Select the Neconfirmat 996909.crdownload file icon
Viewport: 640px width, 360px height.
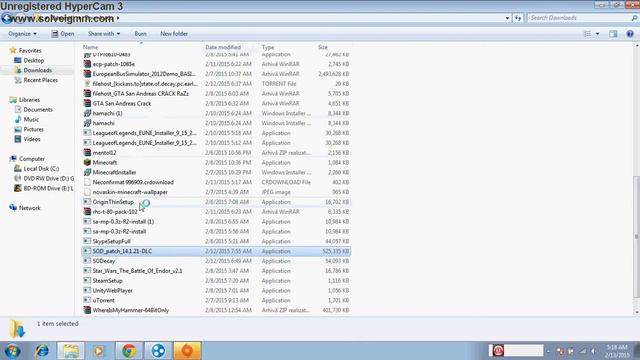coord(87,182)
